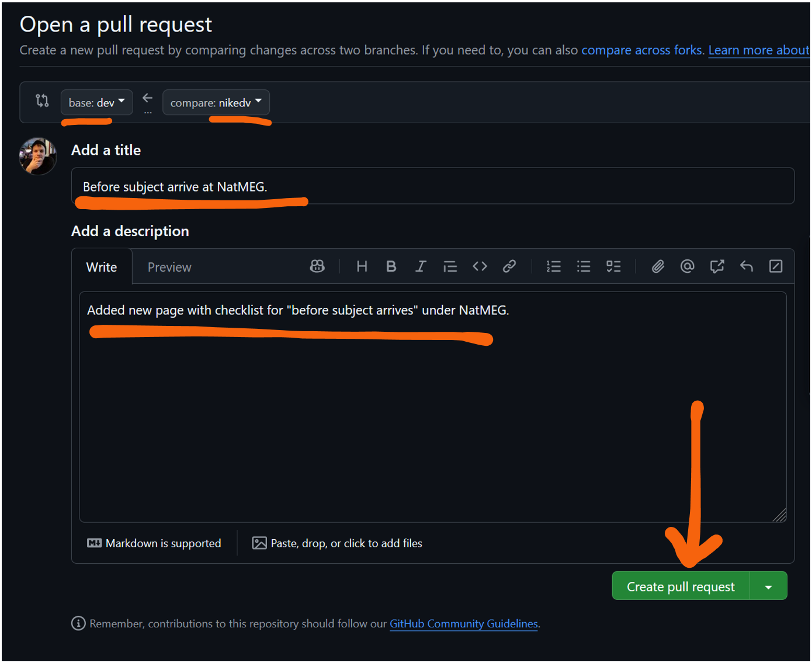812x663 pixels.
Task: Click the Copilot icon in editor toolbar
Action: [317, 266]
